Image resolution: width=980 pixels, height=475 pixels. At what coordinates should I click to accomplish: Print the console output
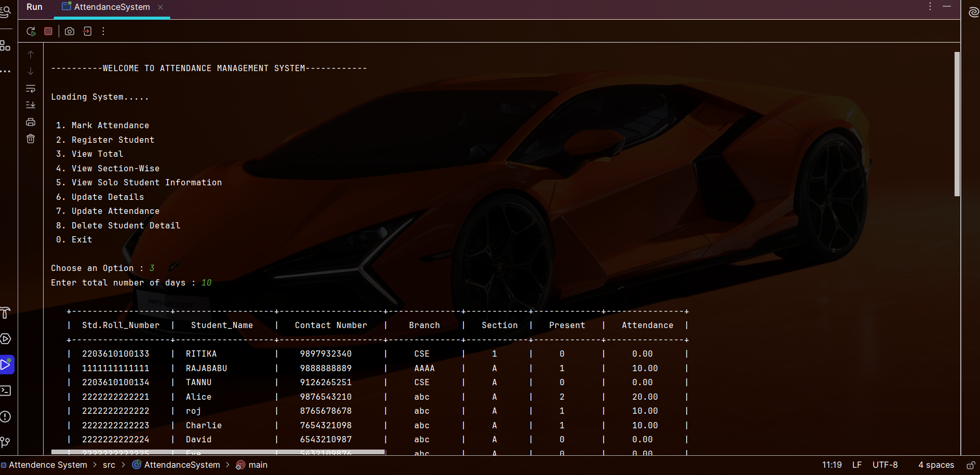click(31, 122)
